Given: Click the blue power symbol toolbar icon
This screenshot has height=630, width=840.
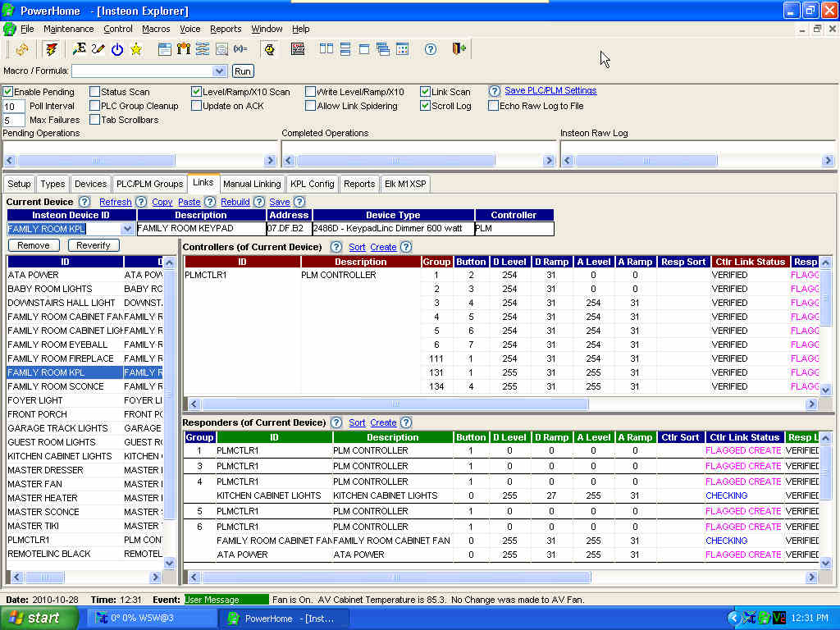Looking at the screenshot, I should point(117,49).
